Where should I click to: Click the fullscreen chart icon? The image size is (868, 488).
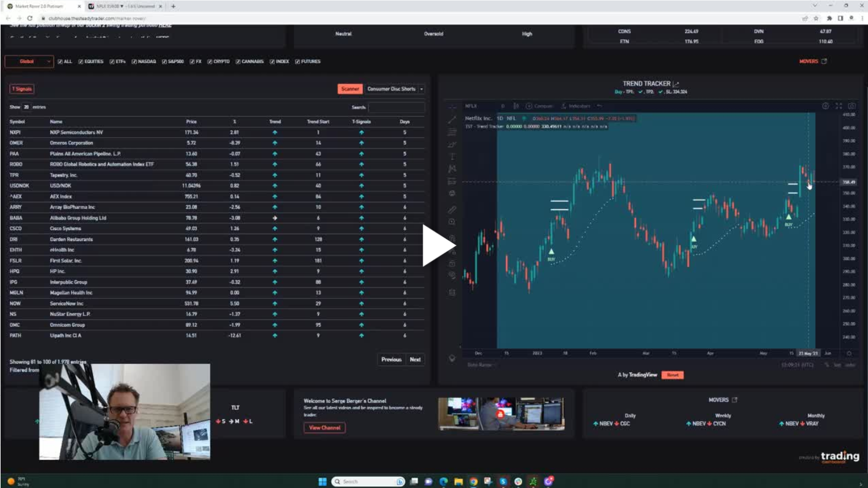pos(839,106)
